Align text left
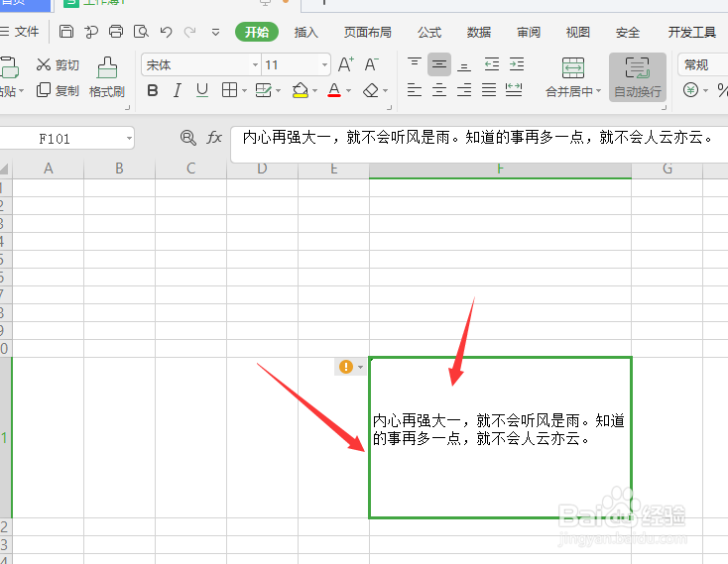Screen dimensions: 728x564 pyautogui.click(x=415, y=90)
